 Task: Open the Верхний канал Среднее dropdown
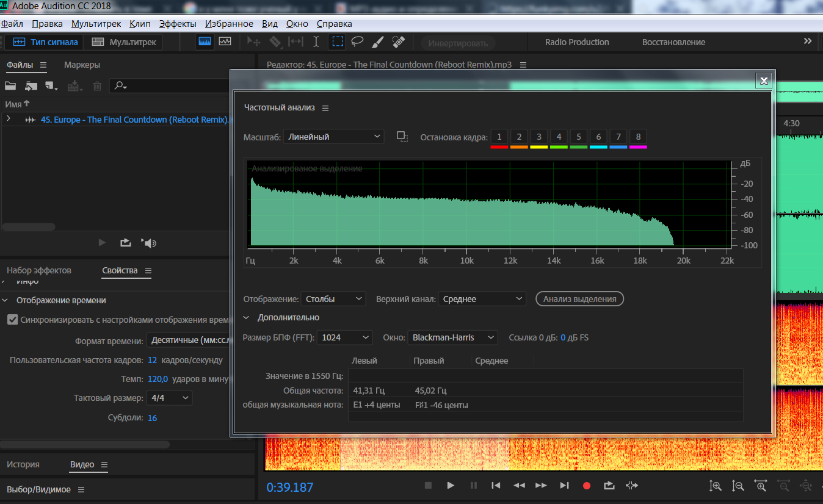click(x=482, y=299)
